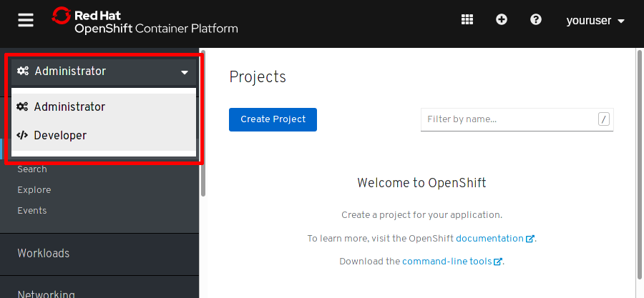Click the slash shortcut hint in filter
The image size is (644, 298).
(604, 119)
